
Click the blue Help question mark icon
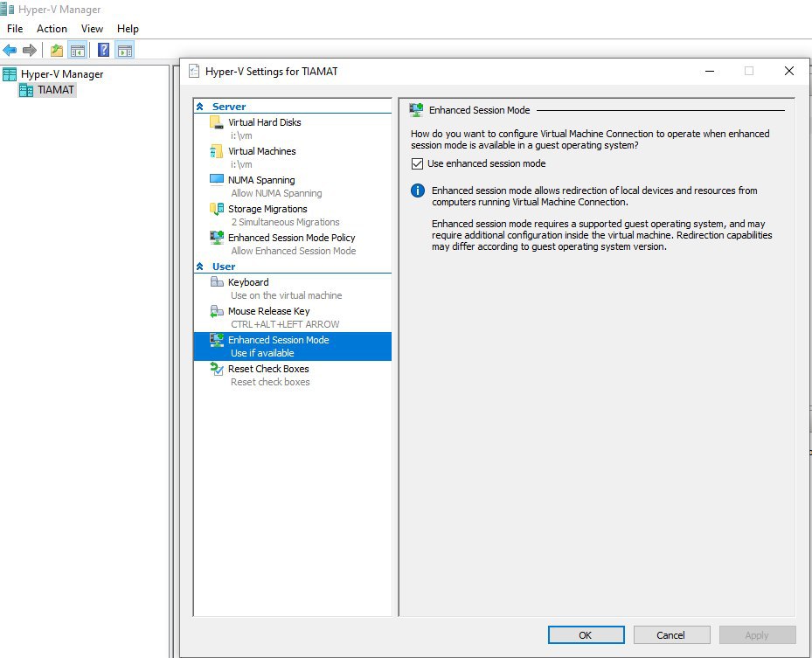click(103, 50)
